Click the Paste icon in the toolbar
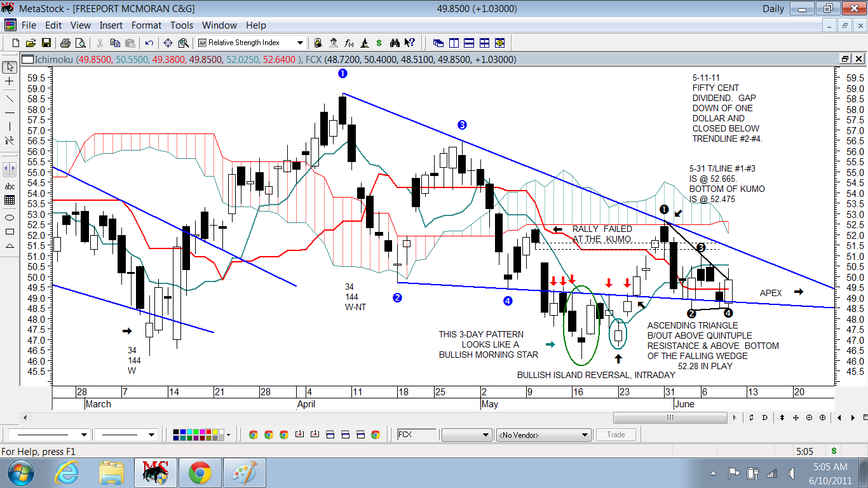The width and height of the screenshot is (868, 488). click(130, 43)
